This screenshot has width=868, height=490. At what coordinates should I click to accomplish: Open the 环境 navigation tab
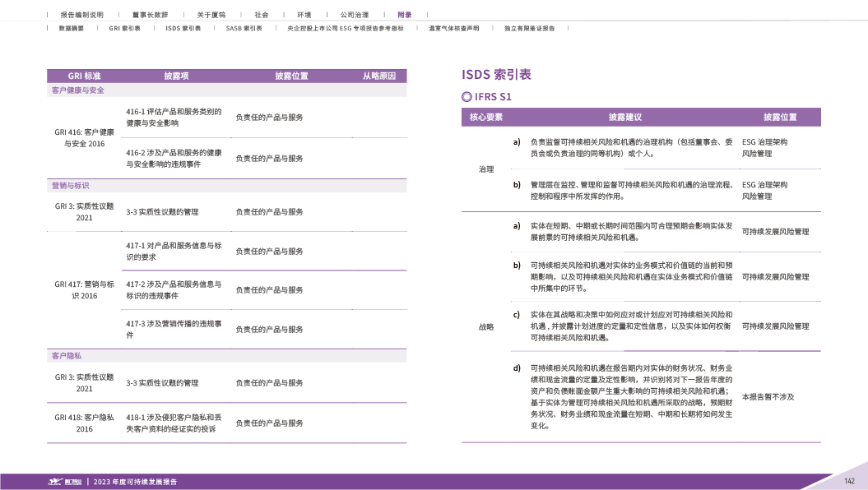303,15
